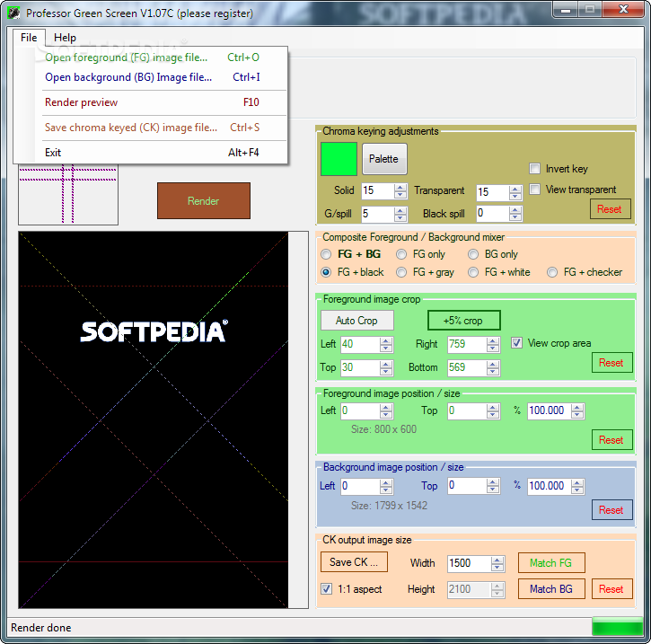Screen dimensions: 651x644
Task: Select the FG + BG radio option
Action: (326, 254)
